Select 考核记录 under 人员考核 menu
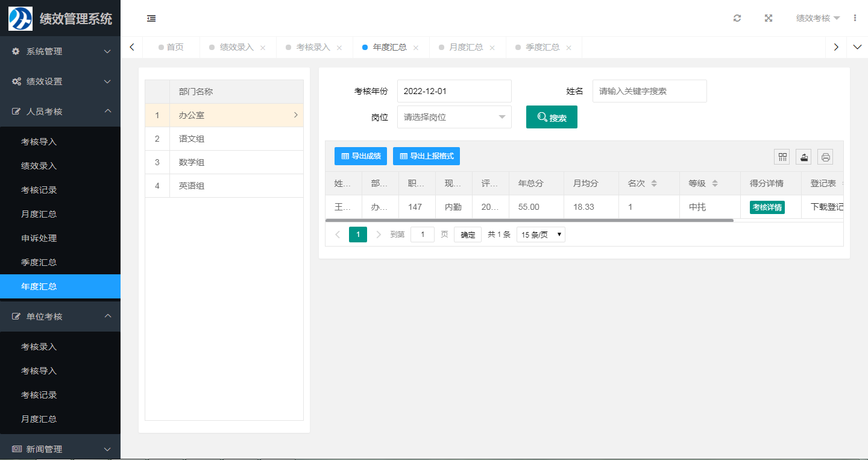The height and width of the screenshot is (460, 868). click(39, 190)
